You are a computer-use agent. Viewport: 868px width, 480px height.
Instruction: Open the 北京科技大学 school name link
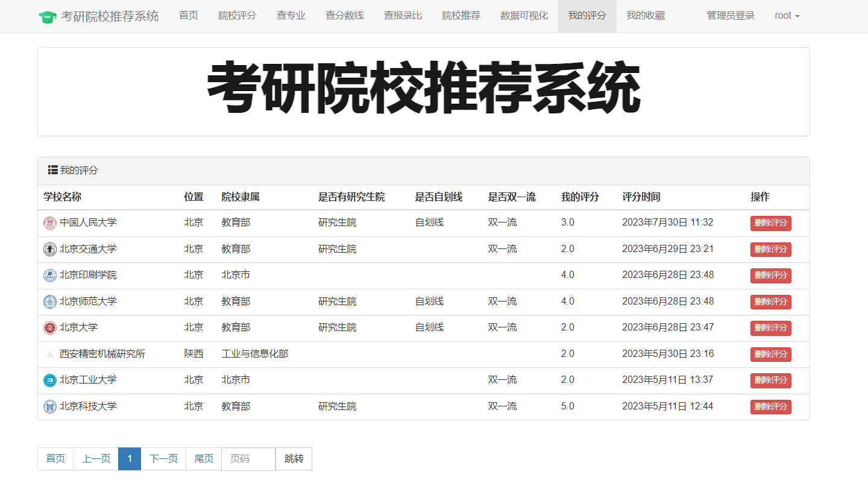click(x=88, y=406)
